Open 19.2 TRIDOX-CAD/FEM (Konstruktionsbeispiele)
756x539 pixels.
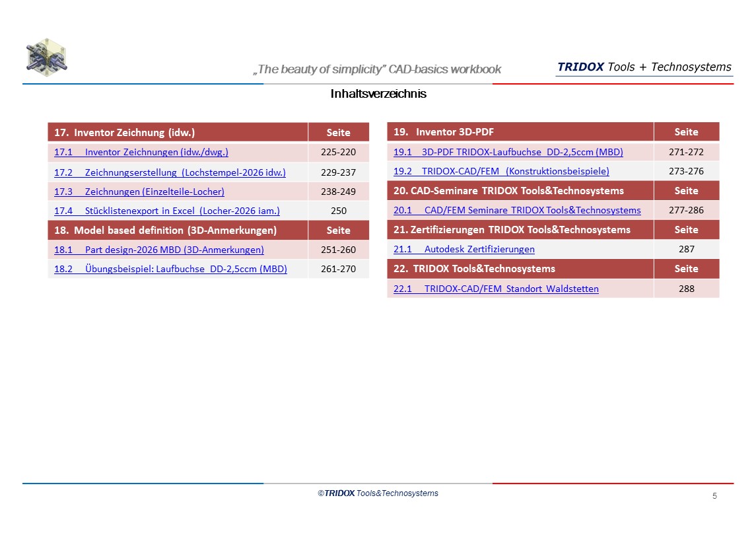(501, 172)
